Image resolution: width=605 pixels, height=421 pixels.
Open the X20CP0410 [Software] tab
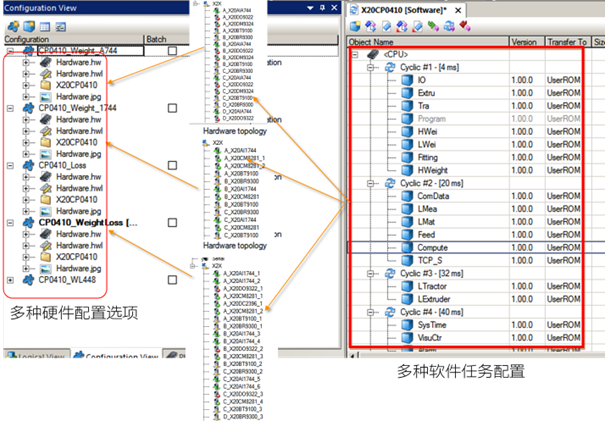[x=400, y=9]
